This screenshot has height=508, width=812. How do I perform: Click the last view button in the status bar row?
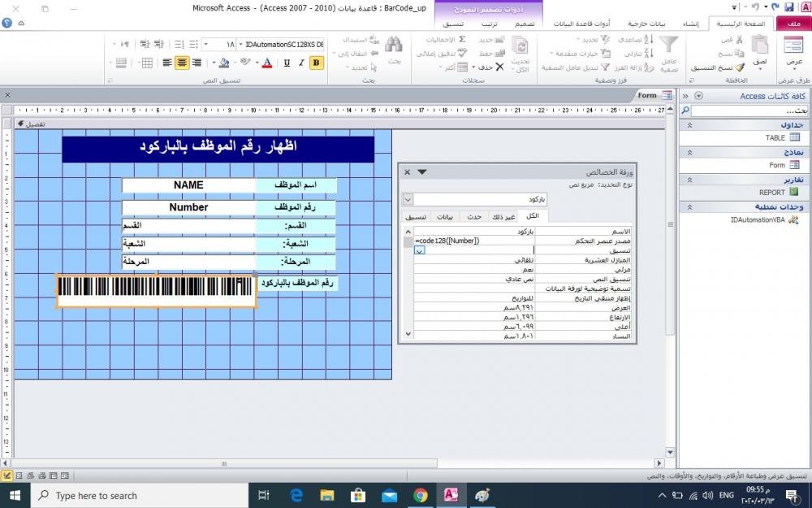click(x=65, y=475)
